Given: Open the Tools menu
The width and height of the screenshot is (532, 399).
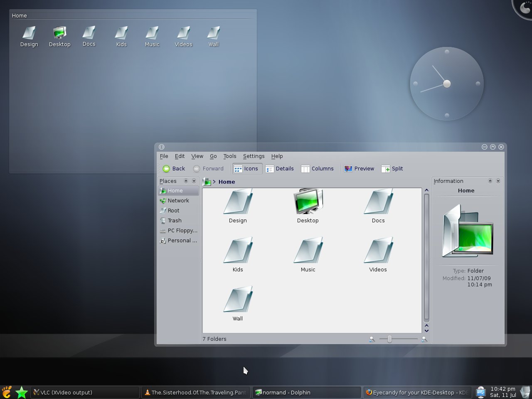Looking at the screenshot, I should point(229,156).
